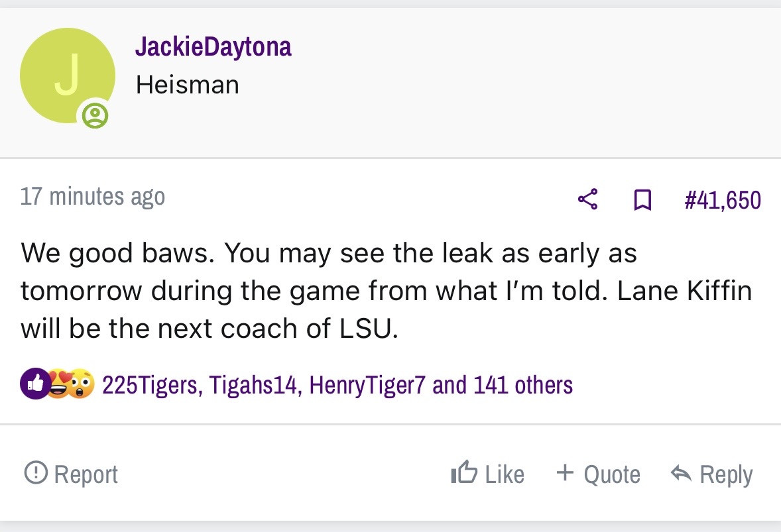Click the green user badge on avatar
Image resolution: width=781 pixels, height=532 pixels.
pos(95,116)
